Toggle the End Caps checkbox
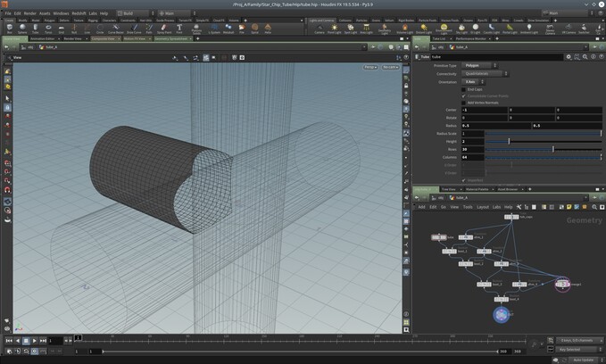Image resolution: width=606 pixels, height=364 pixels. tap(463, 89)
